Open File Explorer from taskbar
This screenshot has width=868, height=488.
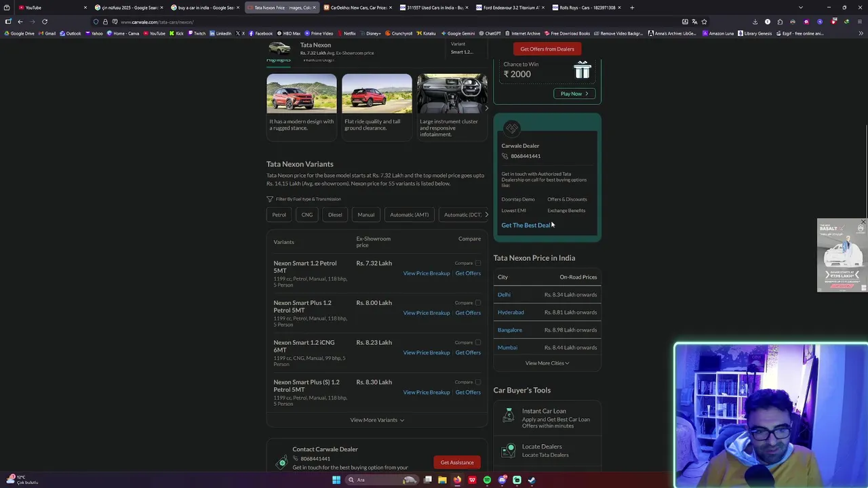point(442,480)
